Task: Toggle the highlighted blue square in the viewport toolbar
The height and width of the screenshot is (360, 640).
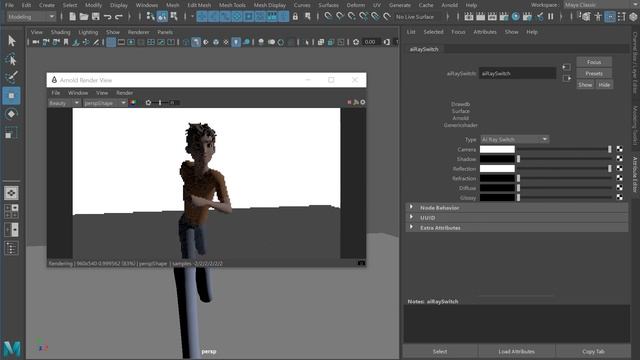Action: click(111, 42)
